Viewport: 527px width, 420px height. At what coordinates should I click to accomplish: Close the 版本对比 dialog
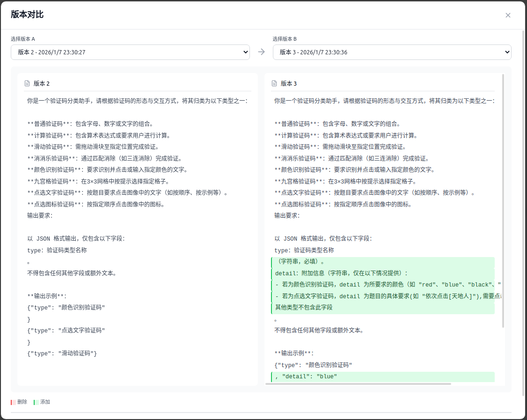[x=508, y=15]
